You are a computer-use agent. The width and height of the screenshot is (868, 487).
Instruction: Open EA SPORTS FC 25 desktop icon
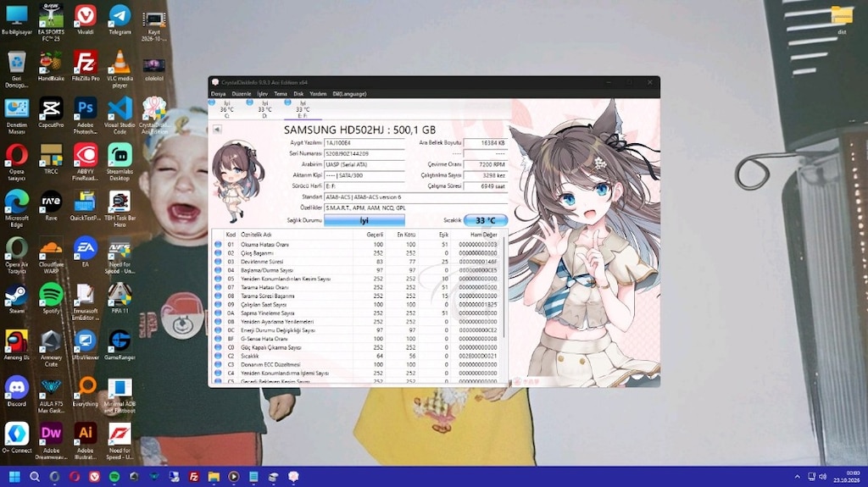tap(51, 22)
